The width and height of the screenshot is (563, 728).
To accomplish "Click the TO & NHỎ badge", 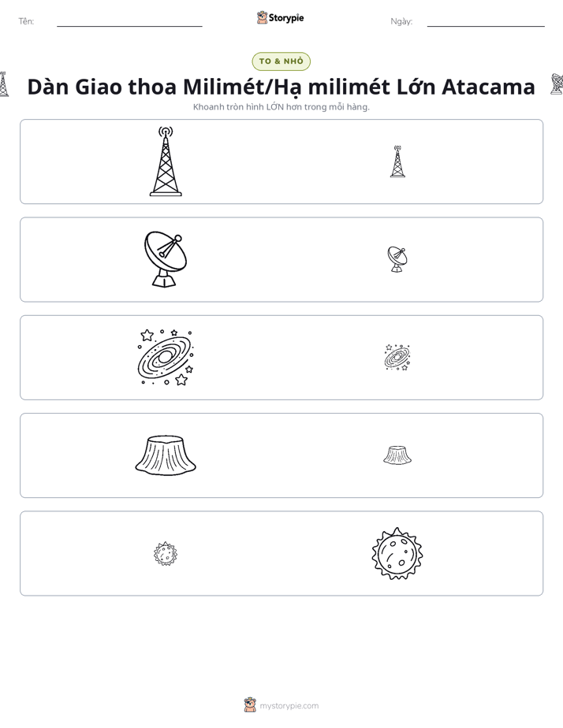I will pyautogui.click(x=281, y=61).
